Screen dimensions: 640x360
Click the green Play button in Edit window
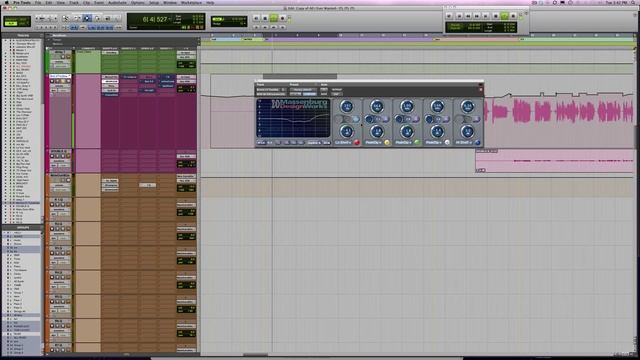click(x=274, y=18)
